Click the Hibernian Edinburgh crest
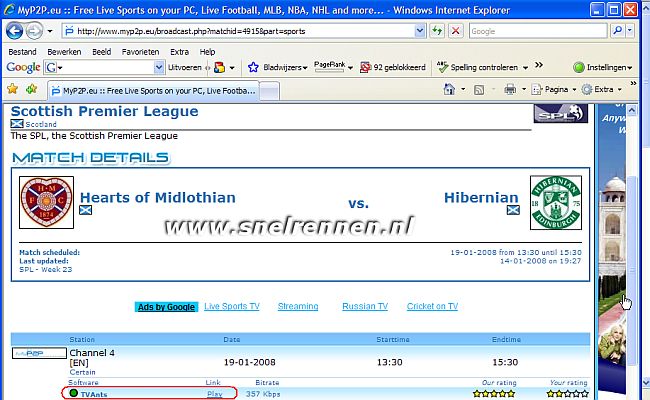The width and height of the screenshot is (650, 400). (556, 203)
